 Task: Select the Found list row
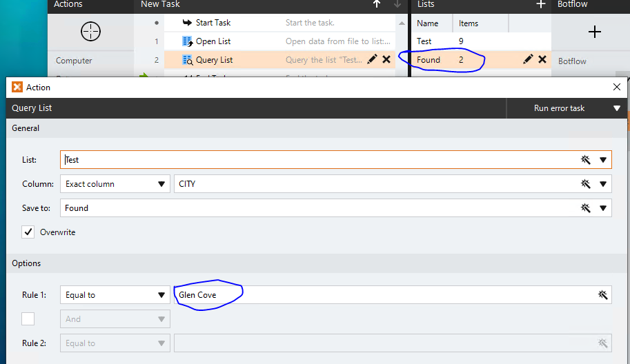[x=482, y=60]
